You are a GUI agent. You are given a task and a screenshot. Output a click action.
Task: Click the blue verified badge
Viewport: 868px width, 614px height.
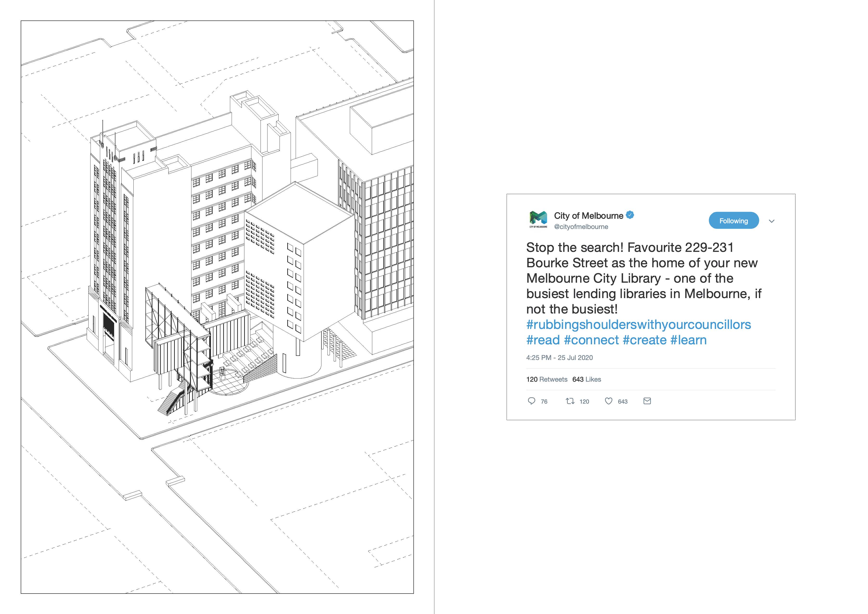pyautogui.click(x=630, y=215)
